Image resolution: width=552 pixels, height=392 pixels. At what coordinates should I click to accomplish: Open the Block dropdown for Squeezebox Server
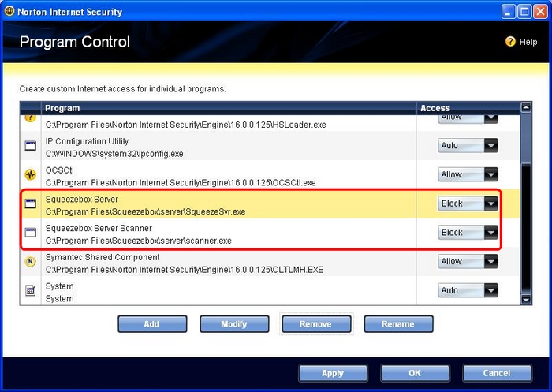coord(468,203)
